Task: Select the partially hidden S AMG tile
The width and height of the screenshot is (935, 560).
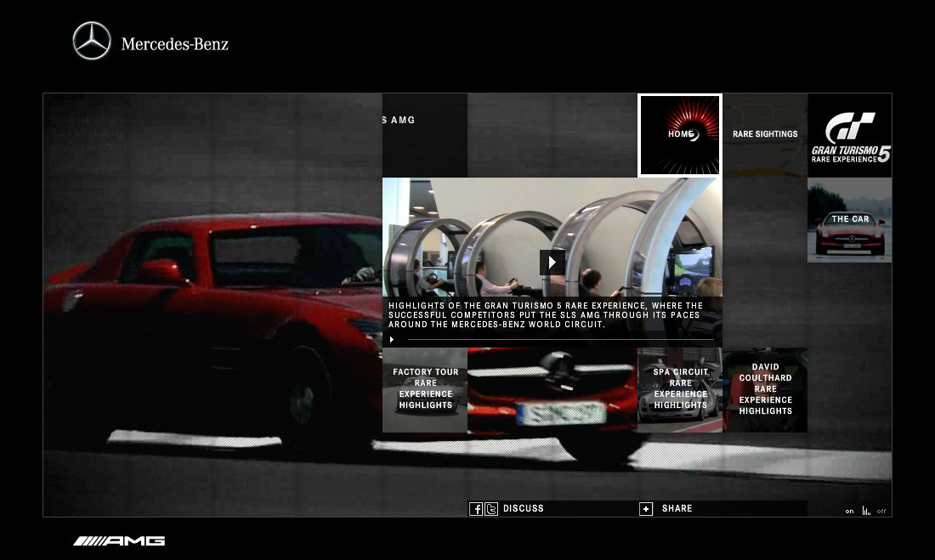Action: point(424,135)
